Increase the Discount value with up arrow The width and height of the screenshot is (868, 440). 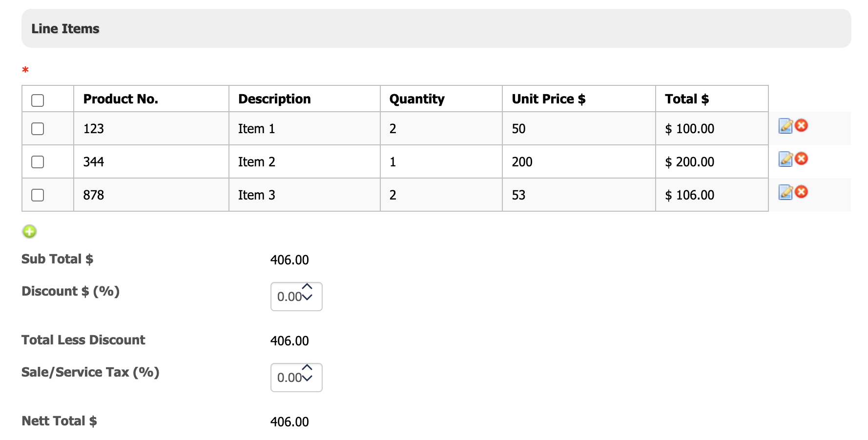(x=307, y=287)
